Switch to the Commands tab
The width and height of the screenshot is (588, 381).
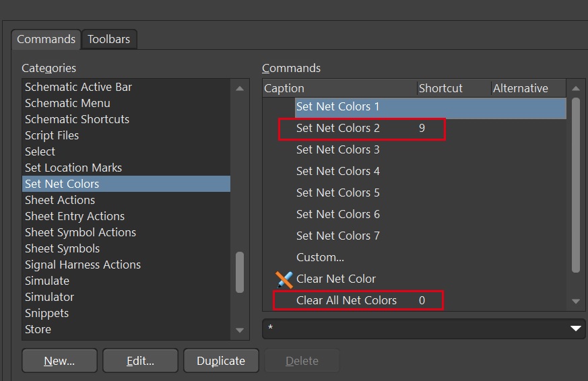point(46,39)
